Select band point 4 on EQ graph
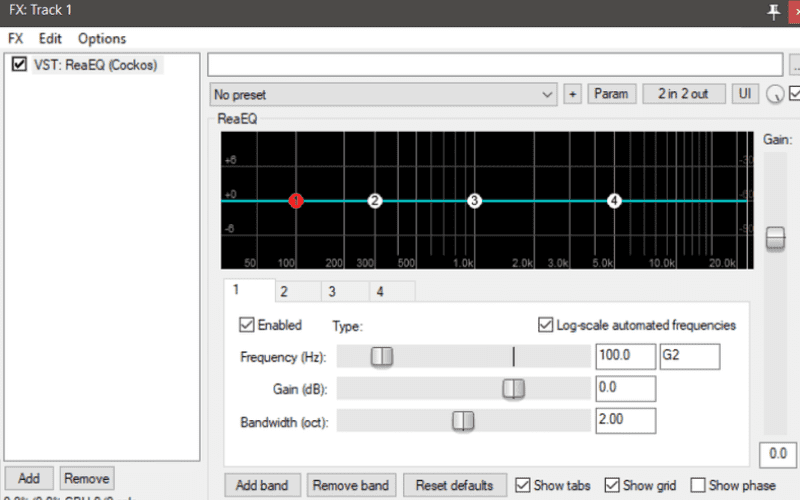 tap(614, 201)
